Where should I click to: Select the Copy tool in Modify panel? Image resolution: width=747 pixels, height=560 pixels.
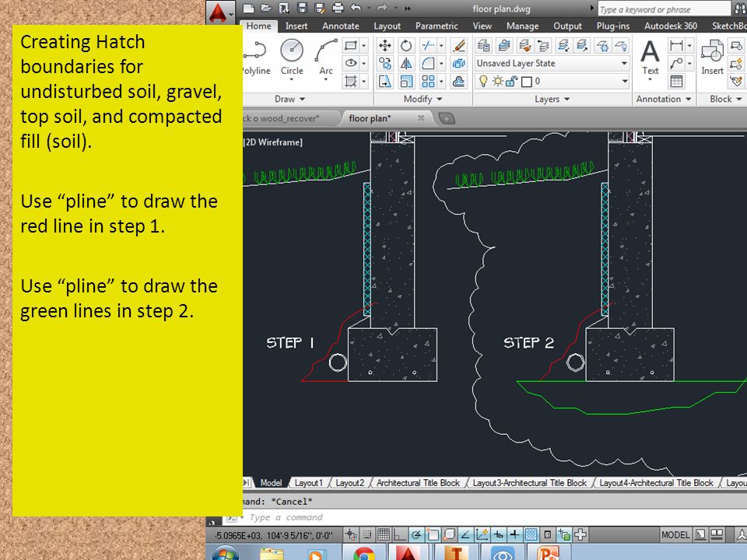pyautogui.click(x=384, y=63)
